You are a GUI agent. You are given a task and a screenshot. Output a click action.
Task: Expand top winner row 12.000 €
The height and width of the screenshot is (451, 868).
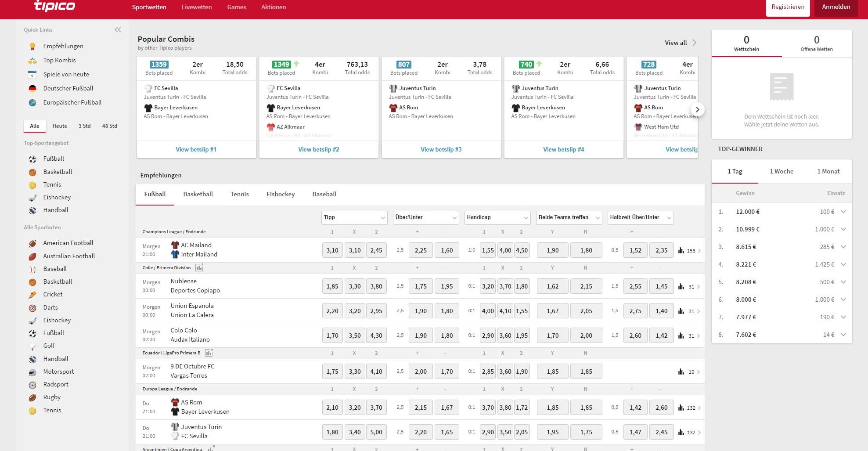(843, 212)
